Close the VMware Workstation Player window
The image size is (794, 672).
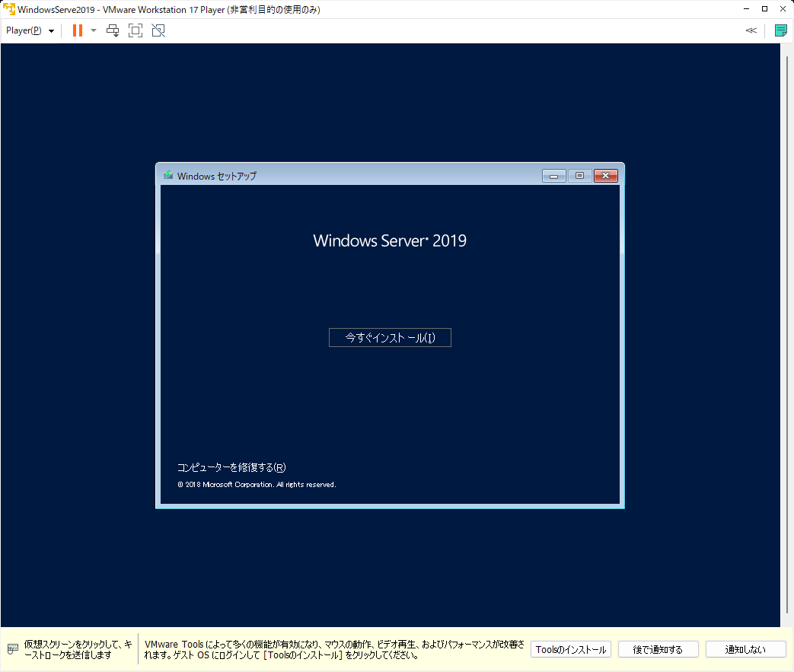(x=783, y=9)
